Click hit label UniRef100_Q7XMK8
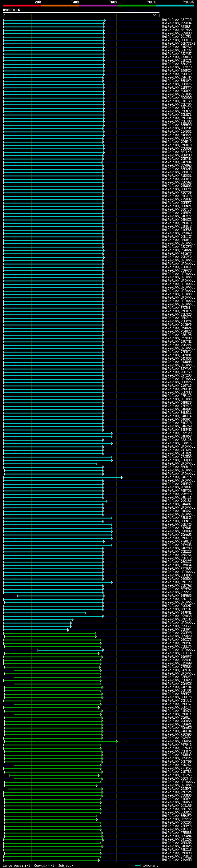The image size is (197, 868). pyautogui.click(x=177, y=57)
